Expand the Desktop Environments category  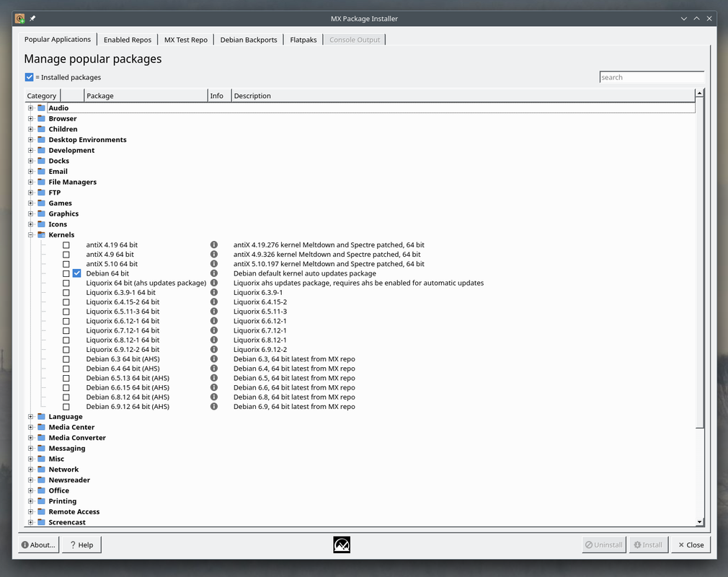click(31, 139)
